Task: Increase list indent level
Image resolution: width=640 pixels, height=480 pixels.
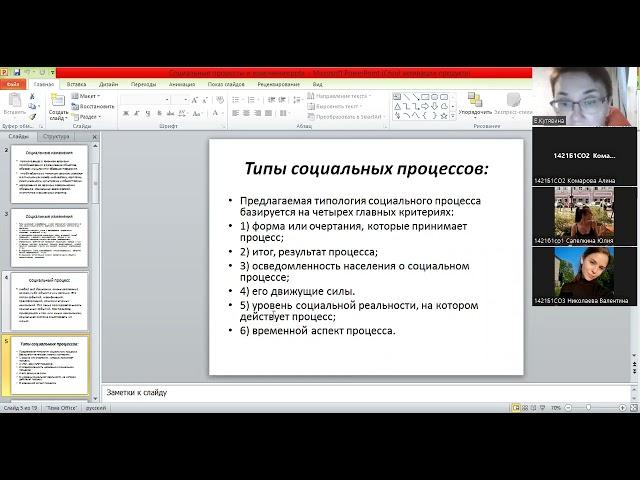Action: pyautogui.click(x=282, y=100)
